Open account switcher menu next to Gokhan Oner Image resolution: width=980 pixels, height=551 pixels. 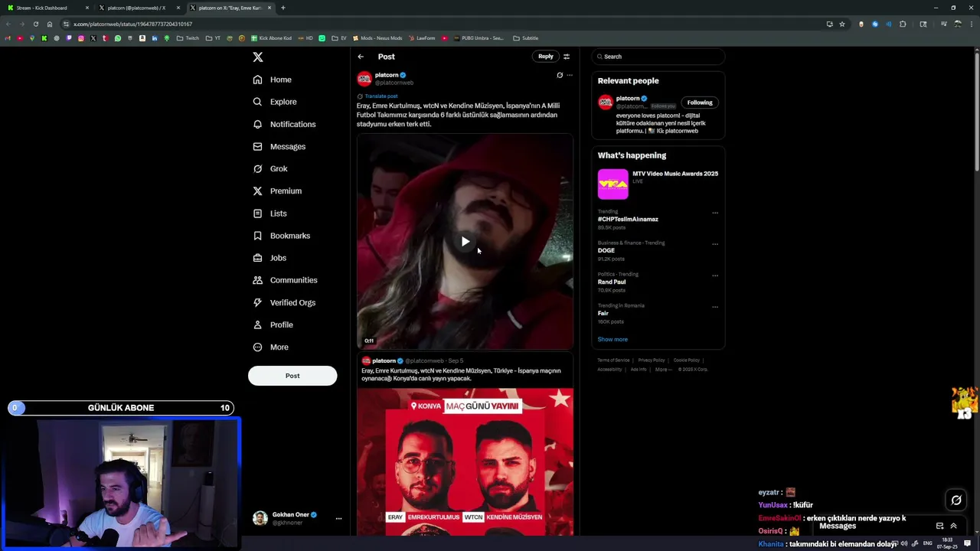click(338, 519)
